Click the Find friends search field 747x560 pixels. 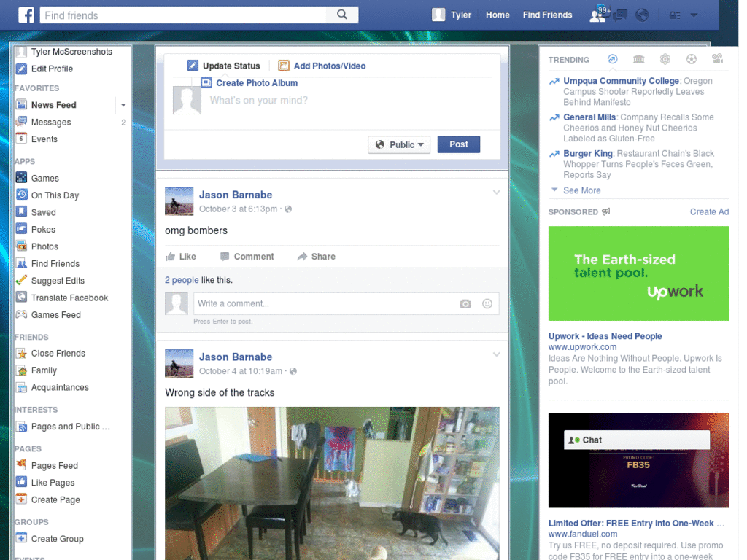click(183, 15)
